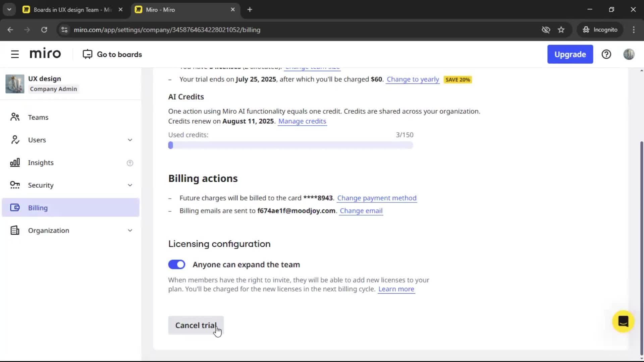Click the UX design company name
This screenshot has height=362, width=644.
pyautogui.click(x=45, y=79)
